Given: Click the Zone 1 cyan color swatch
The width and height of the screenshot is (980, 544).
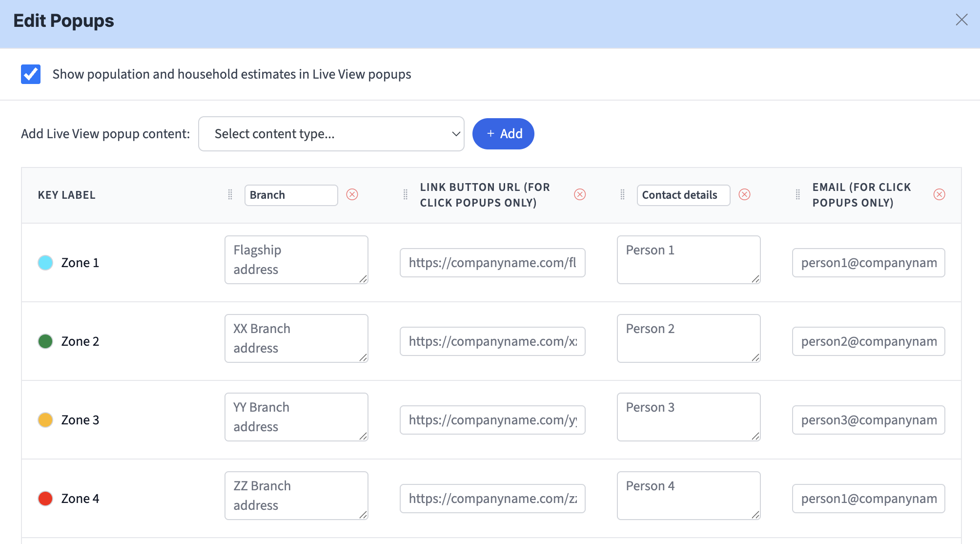Looking at the screenshot, I should tap(45, 263).
